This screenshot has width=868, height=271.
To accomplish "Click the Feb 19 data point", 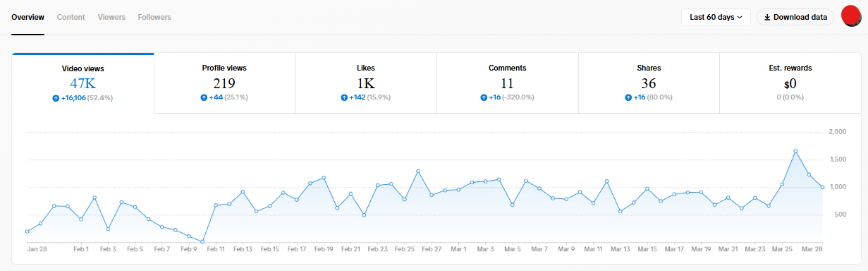I will (324, 178).
